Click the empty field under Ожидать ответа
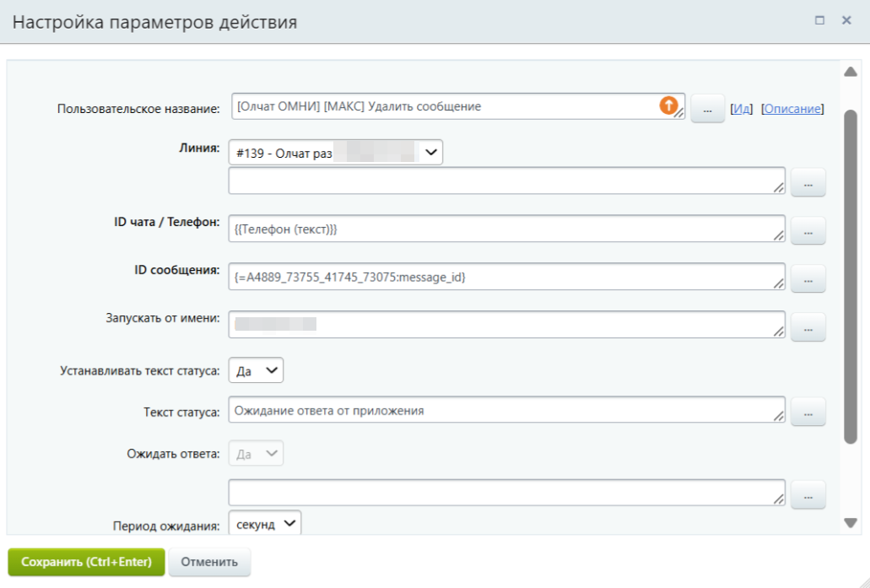The width and height of the screenshot is (870, 588). pos(506,493)
